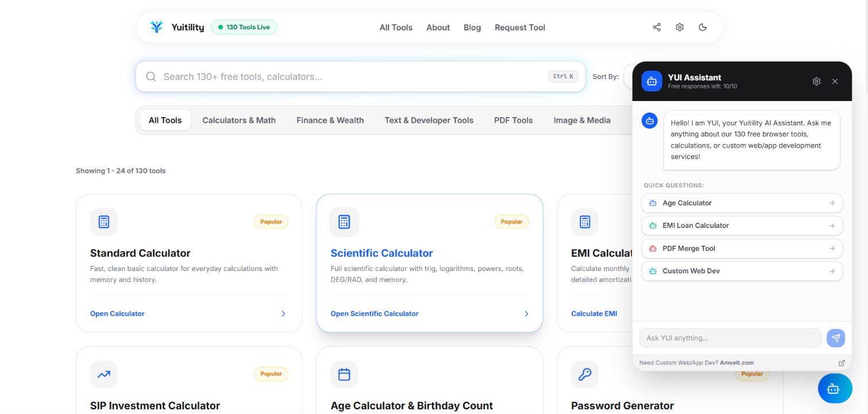868x414 pixels.
Task: Select the All Tools category tab
Action: point(165,120)
